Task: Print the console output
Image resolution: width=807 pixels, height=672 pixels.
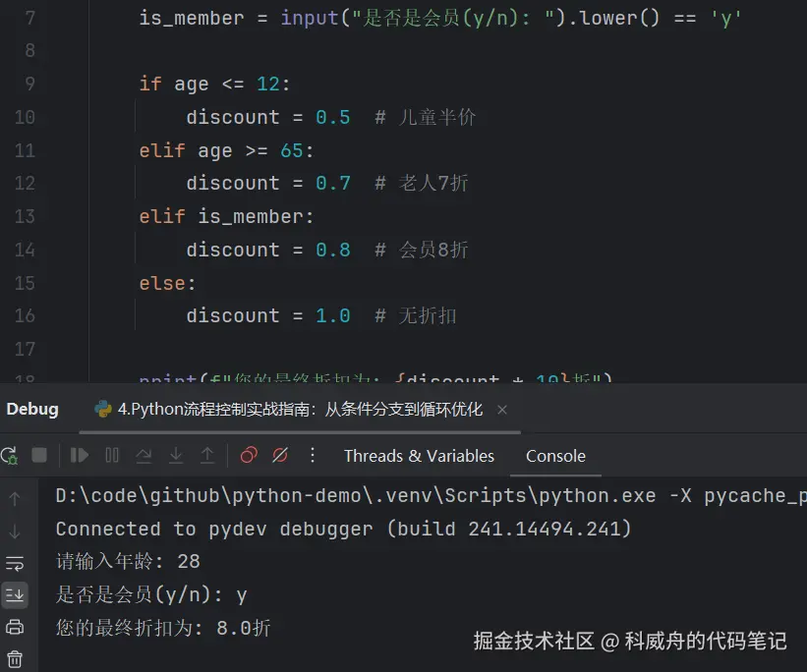Action: [x=15, y=627]
